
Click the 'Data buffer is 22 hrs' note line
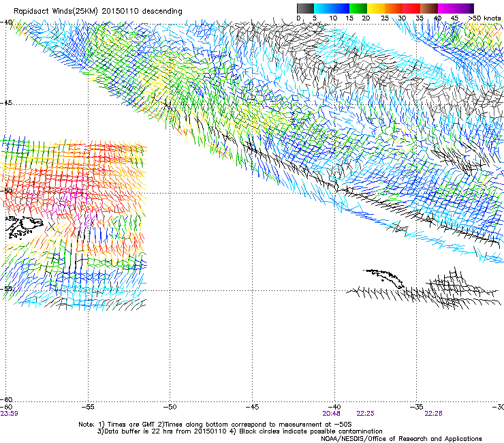240,431
